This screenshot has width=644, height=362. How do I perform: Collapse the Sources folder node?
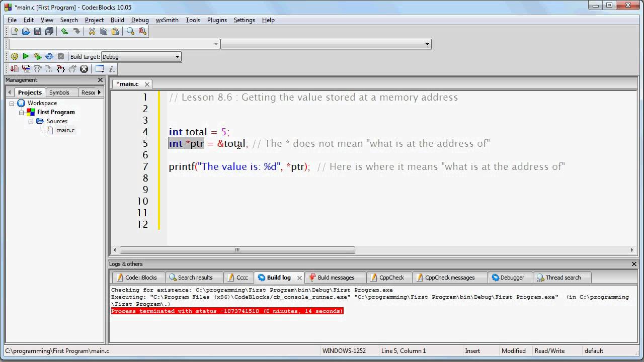click(x=31, y=121)
